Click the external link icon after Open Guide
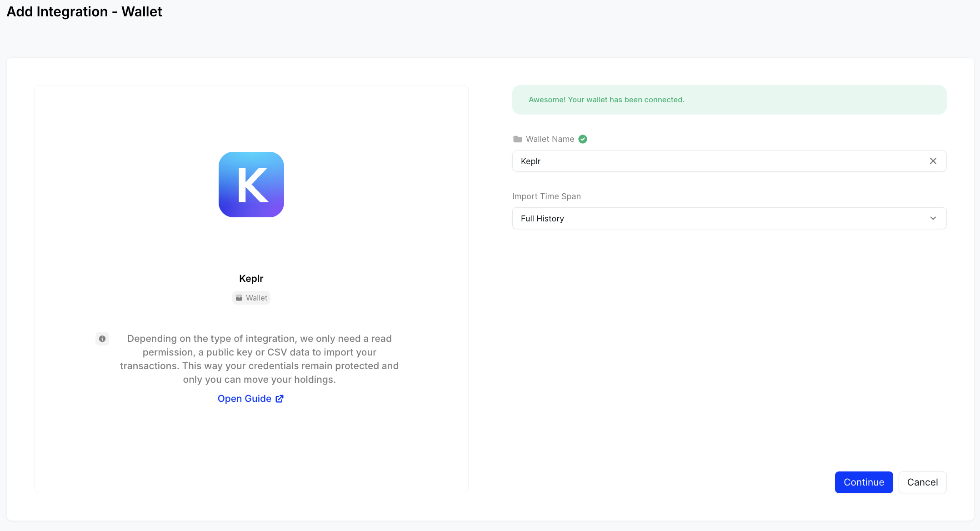Image resolution: width=980 pixels, height=531 pixels. (x=280, y=399)
